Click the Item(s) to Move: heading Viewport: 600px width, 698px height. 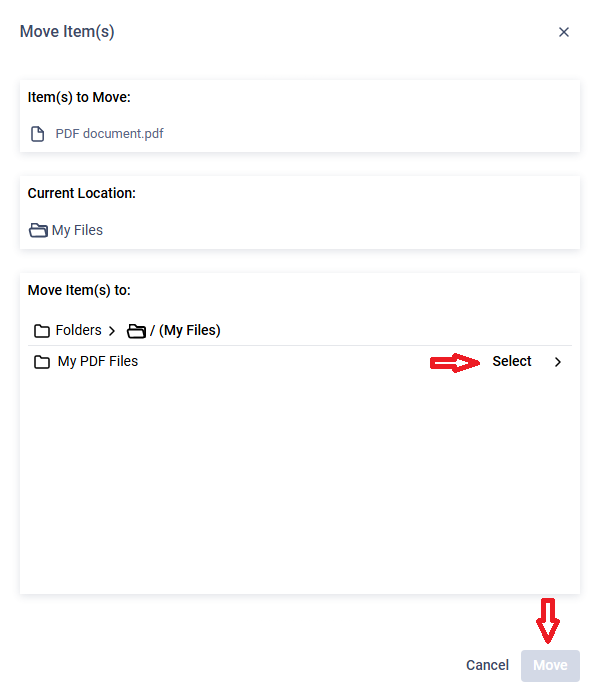click(x=79, y=97)
